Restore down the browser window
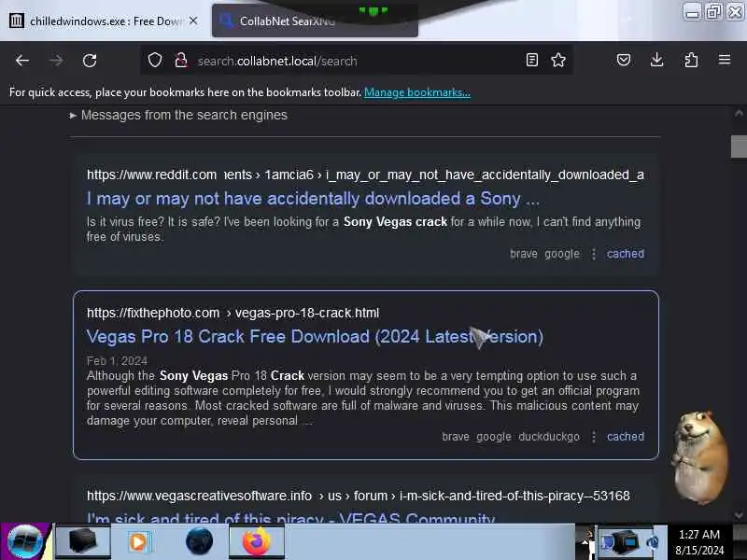This screenshot has height=560, width=747. point(713,11)
